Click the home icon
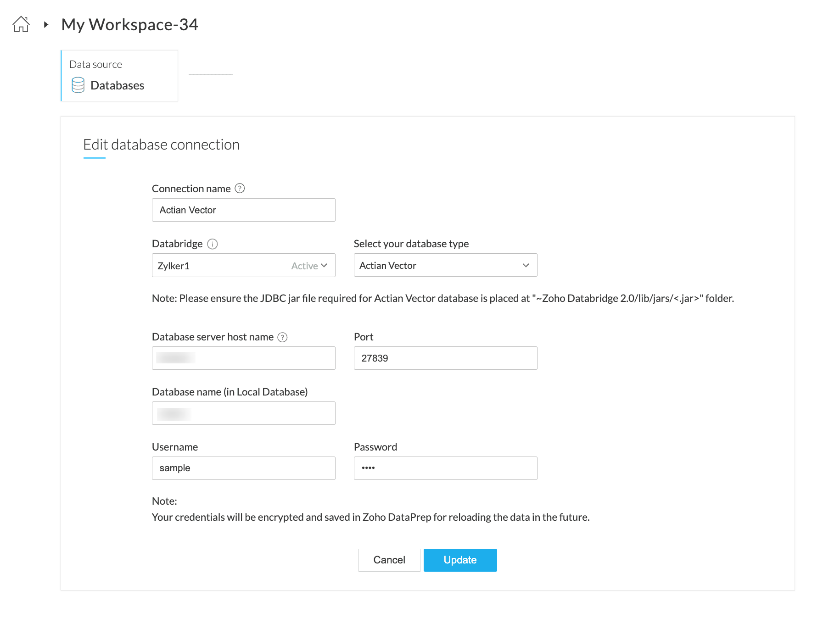 21,24
